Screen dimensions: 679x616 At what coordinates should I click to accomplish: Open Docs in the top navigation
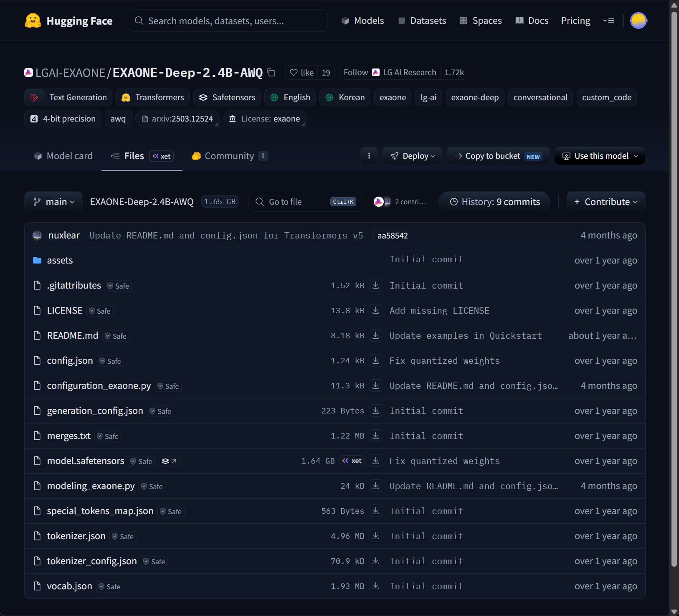coord(532,20)
